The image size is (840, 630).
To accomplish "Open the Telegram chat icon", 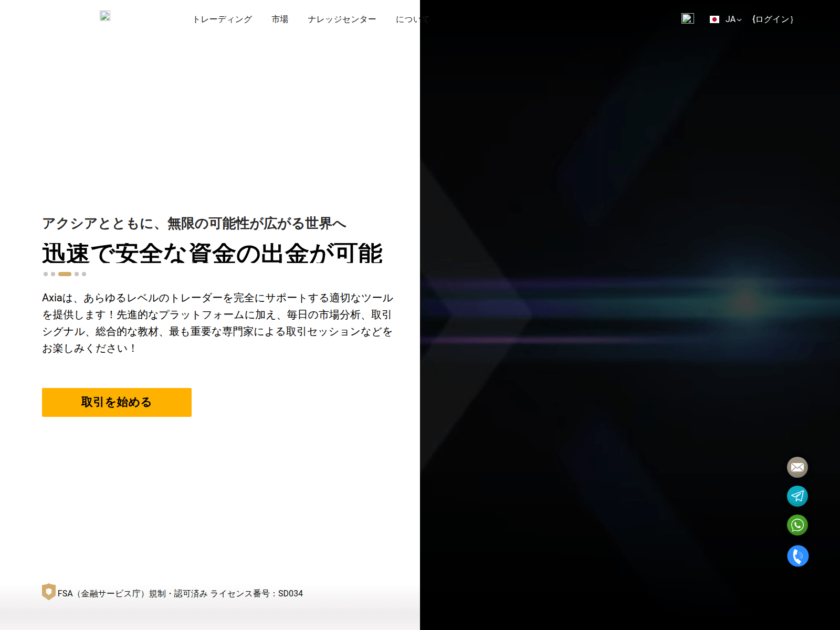I will (797, 496).
